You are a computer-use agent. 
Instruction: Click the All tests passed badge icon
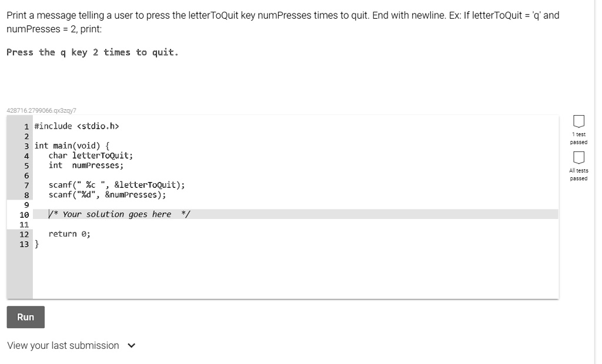[x=578, y=157]
